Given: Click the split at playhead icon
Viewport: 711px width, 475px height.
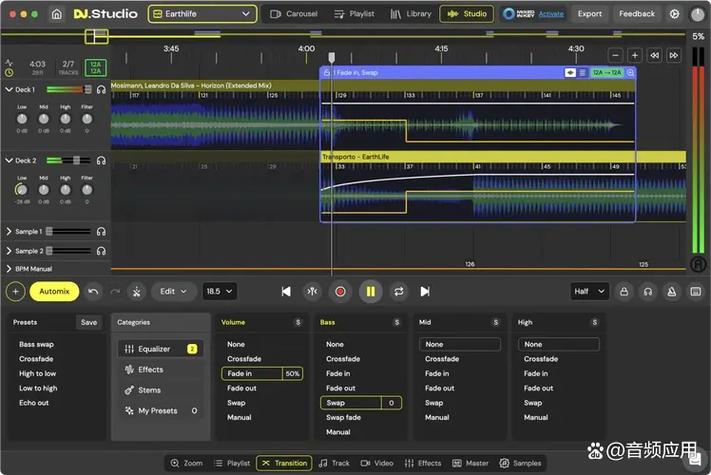Looking at the screenshot, I should click(x=312, y=291).
